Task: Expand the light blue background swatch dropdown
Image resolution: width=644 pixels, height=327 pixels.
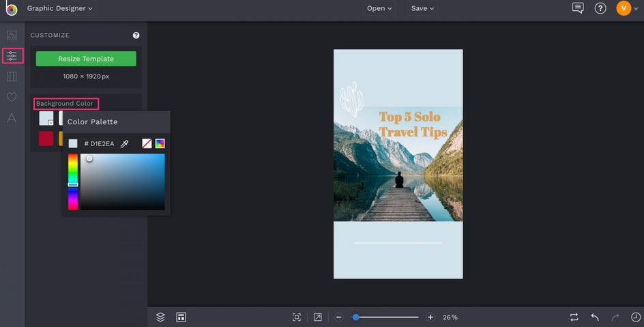Action: (50, 122)
